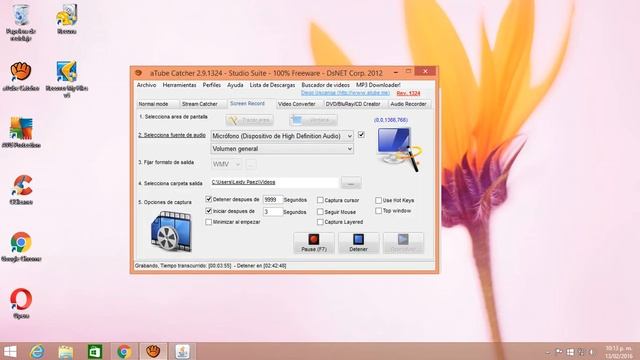
Task: Open the WMV output format dropdown
Action: tap(226, 164)
